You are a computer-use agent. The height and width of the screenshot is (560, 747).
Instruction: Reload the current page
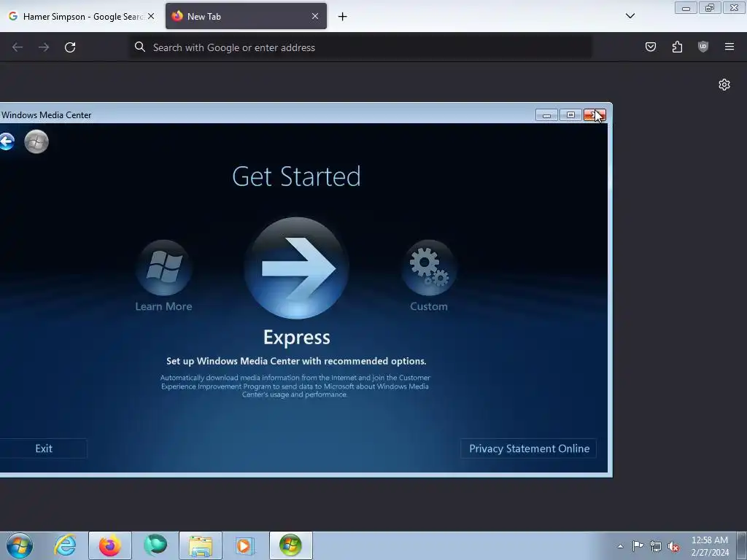[x=70, y=47]
